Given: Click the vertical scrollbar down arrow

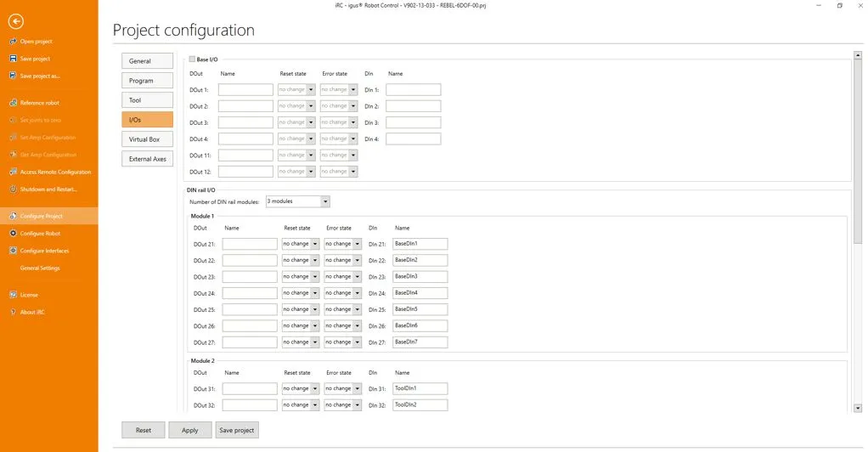Looking at the screenshot, I should pos(858,408).
